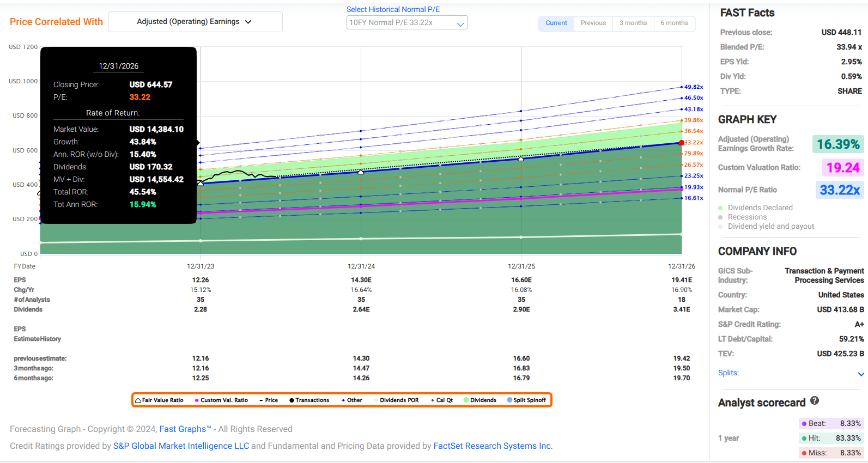Image resolution: width=868 pixels, height=463 pixels.
Task: Open the FactSet Research Systems Inc. link
Action: coord(493,446)
